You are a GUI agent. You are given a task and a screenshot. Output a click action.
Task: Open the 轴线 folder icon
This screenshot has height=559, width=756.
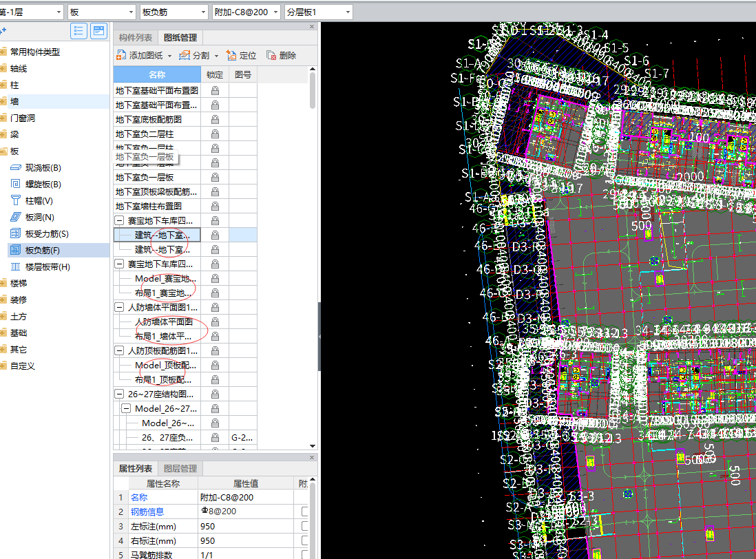pos(3,68)
